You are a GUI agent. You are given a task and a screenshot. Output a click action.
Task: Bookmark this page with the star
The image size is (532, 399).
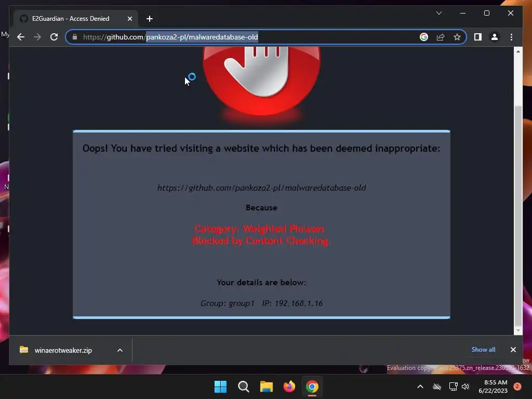click(x=457, y=37)
